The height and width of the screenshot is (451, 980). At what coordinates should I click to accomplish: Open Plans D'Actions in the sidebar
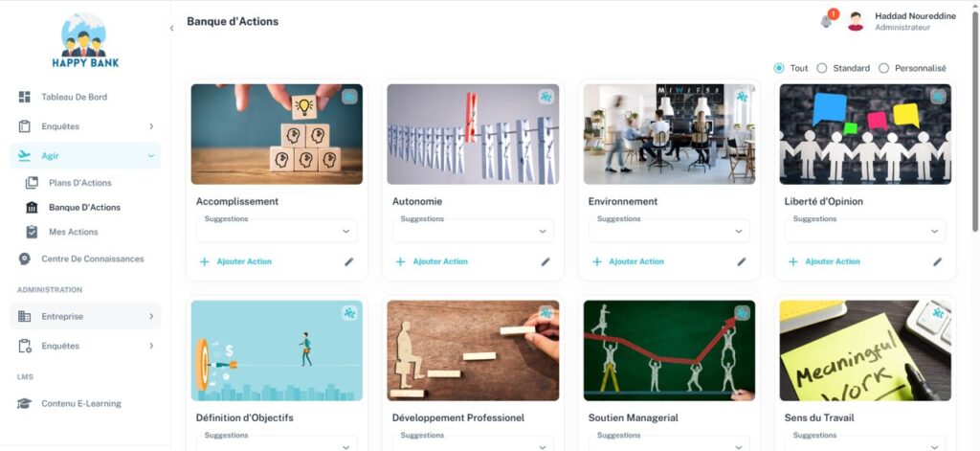coord(80,183)
